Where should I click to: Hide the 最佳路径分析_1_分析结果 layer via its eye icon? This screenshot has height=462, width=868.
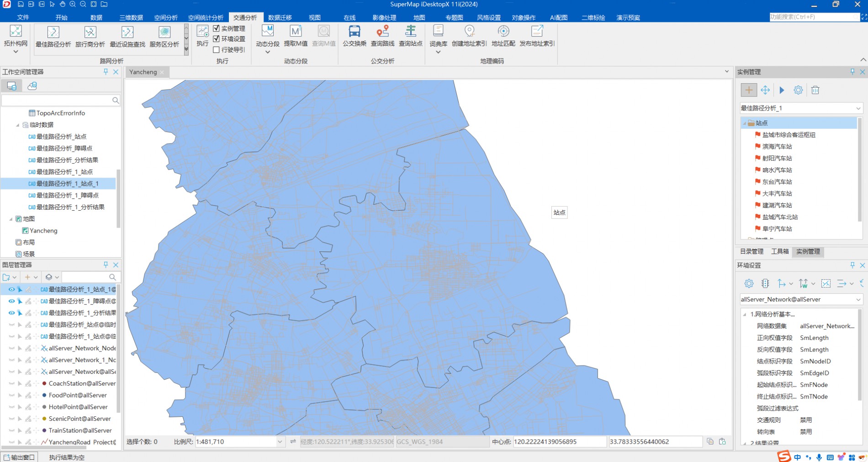click(x=11, y=313)
